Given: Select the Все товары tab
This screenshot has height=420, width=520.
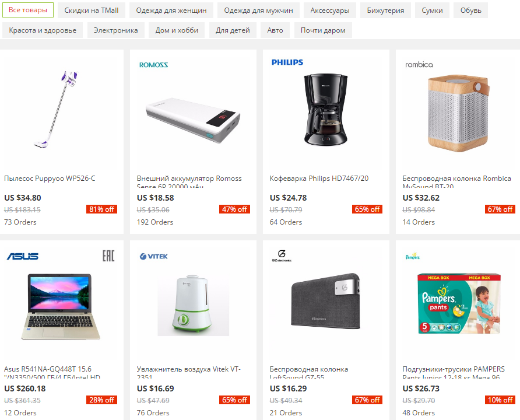Looking at the screenshot, I should [28, 10].
